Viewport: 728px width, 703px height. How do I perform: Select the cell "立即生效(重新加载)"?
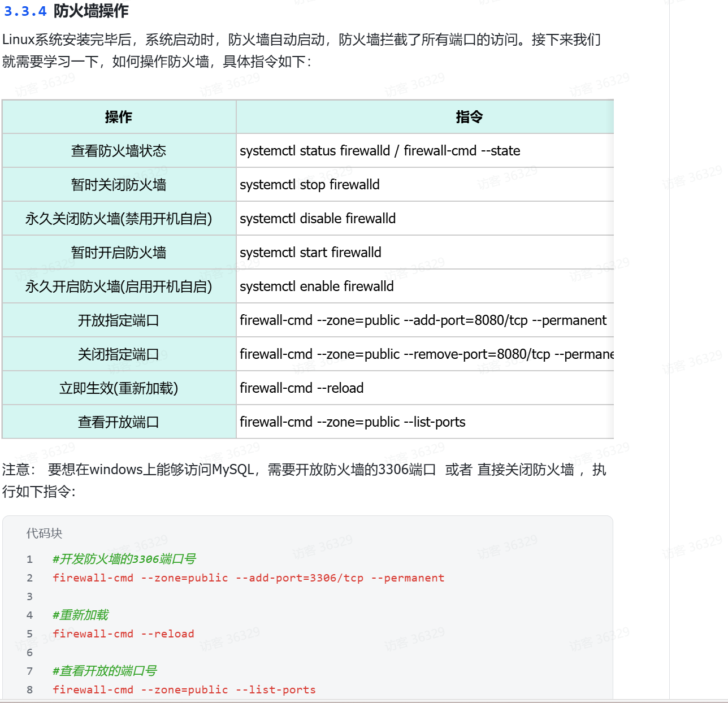tap(119, 388)
